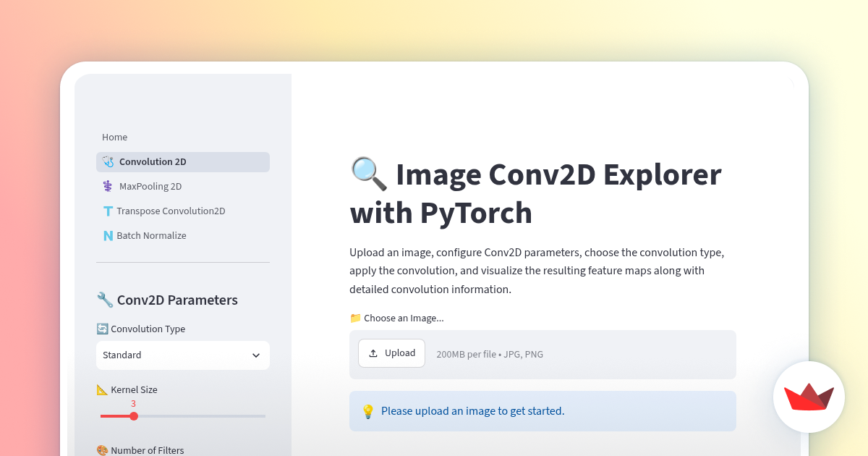This screenshot has height=456, width=868.
Task: Click the stethoscope icon beside Convolution 2D
Action: click(x=108, y=162)
